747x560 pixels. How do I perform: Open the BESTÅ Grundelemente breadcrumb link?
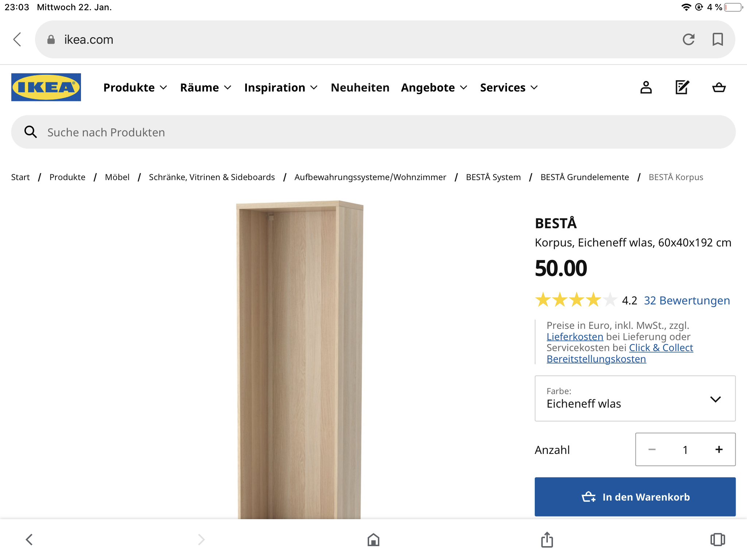585,177
